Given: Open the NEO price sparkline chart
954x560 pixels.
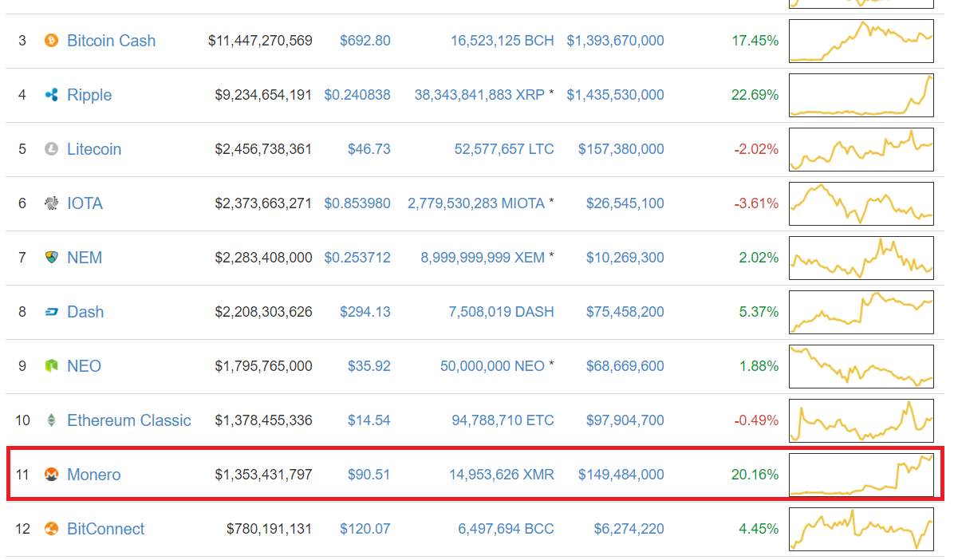Looking at the screenshot, I should (x=861, y=366).
